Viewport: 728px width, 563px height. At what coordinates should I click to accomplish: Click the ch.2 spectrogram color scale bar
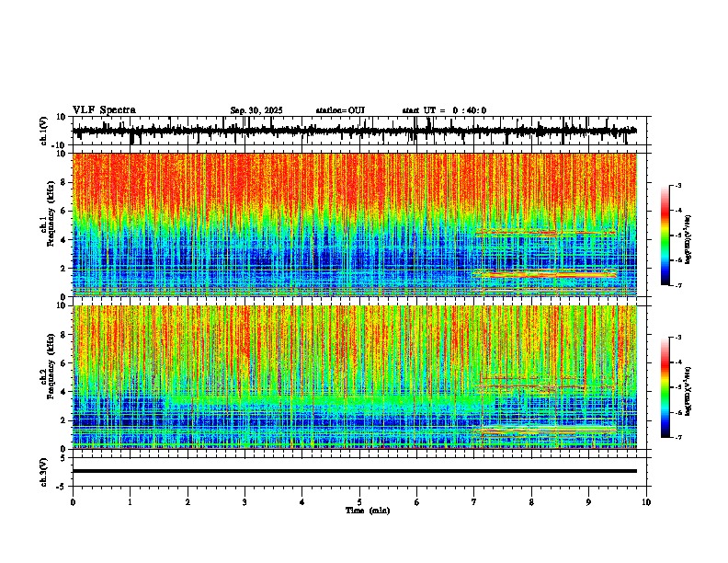[x=665, y=387]
